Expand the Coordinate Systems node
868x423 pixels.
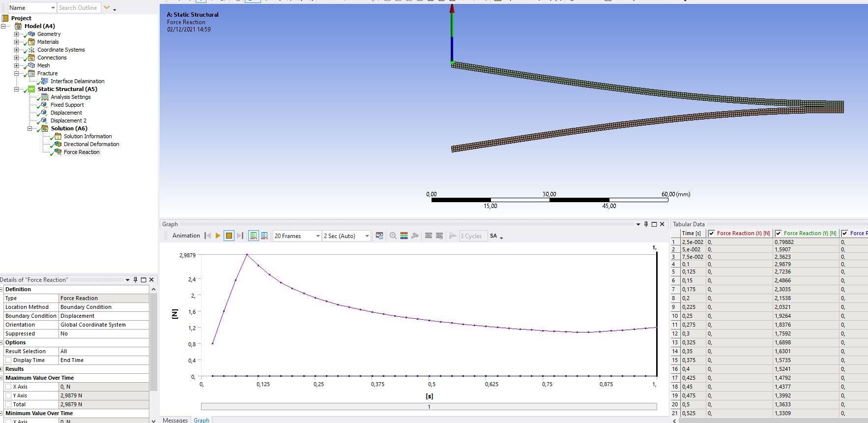click(16, 50)
